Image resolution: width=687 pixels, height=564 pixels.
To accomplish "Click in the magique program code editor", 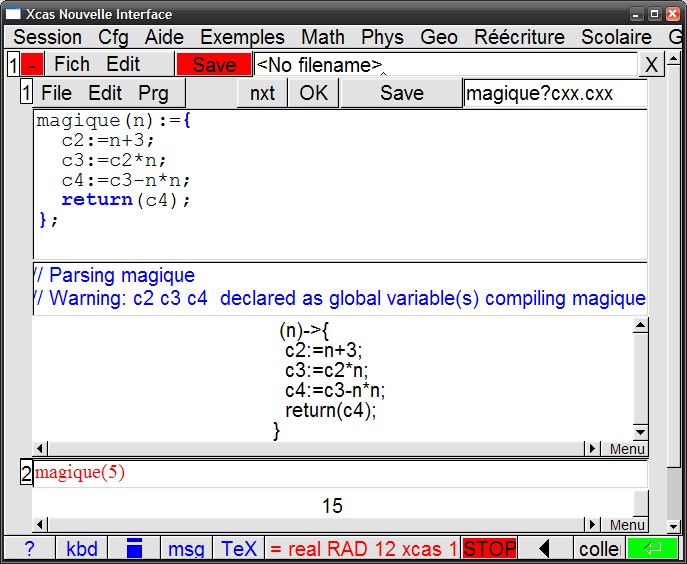I will click(x=340, y=184).
